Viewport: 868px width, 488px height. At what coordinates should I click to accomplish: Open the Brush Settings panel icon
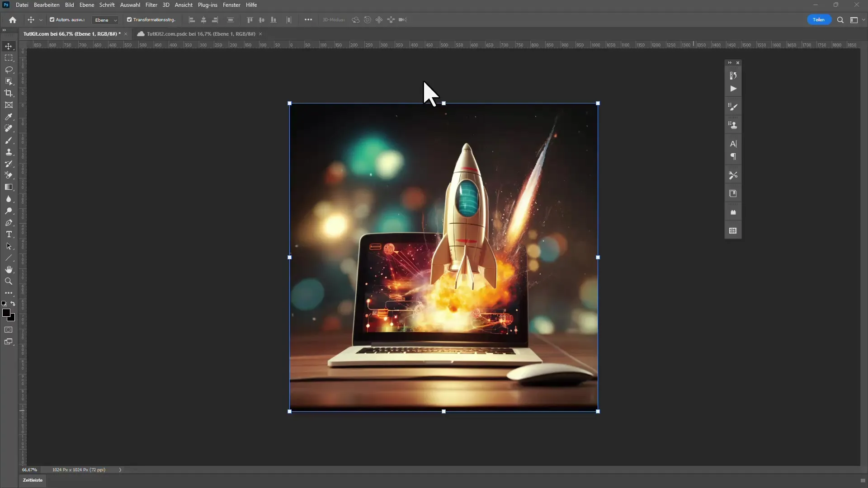tap(733, 107)
